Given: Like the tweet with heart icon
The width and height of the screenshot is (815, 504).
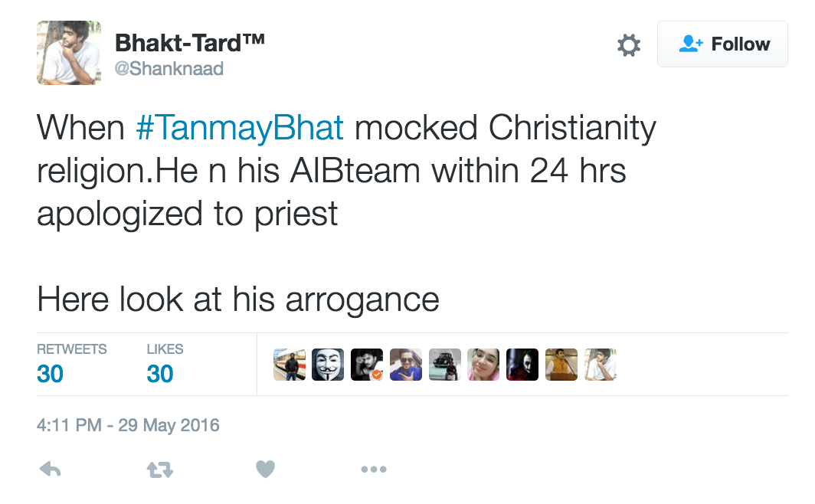Looking at the screenshot, I should (x=265, y=469).
